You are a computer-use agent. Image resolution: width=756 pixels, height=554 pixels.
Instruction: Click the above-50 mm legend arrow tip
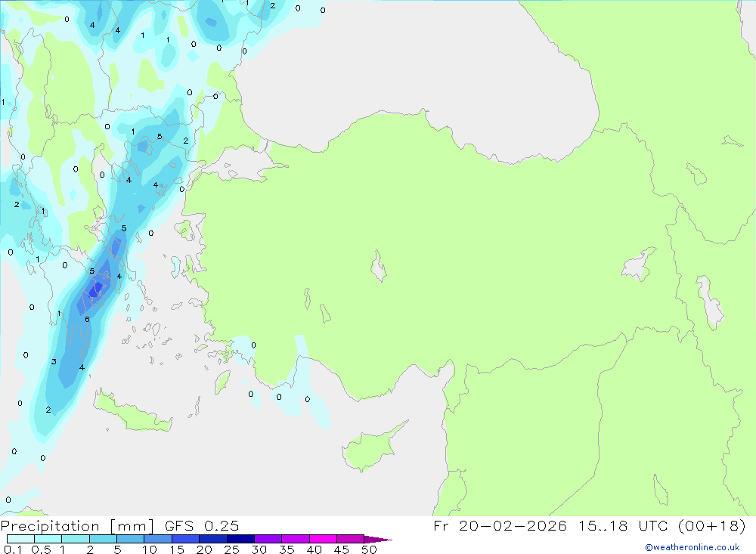click(379, 540)
